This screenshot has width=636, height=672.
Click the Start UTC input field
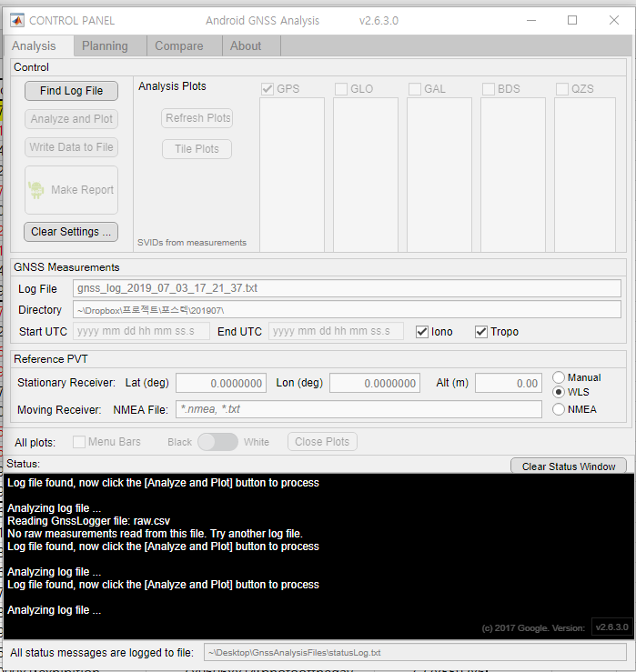point(141,331)
